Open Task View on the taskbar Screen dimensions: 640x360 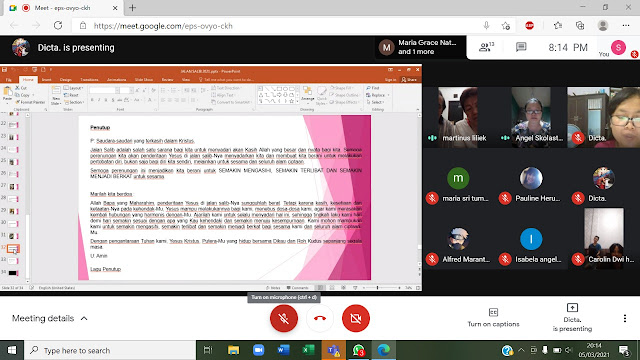pos(208,350)
